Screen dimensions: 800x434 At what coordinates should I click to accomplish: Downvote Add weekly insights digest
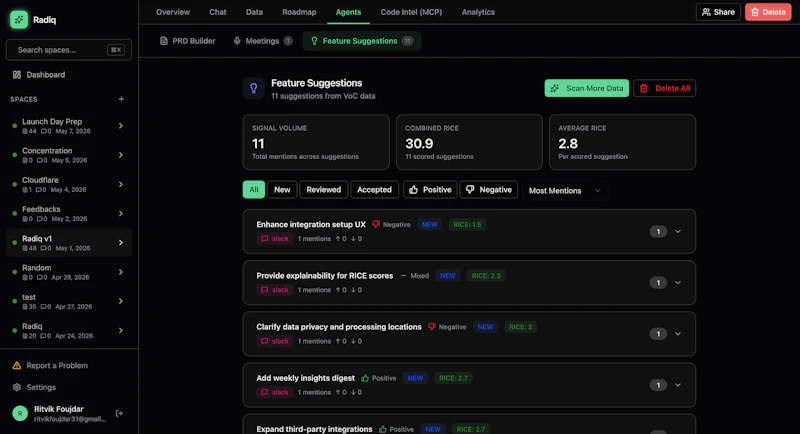point(353,392)
